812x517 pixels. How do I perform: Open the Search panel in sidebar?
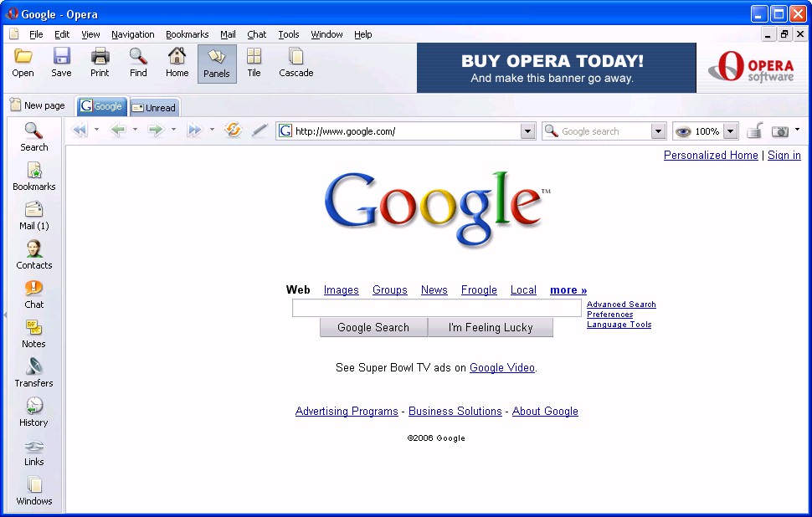click(x=34, y=136)
